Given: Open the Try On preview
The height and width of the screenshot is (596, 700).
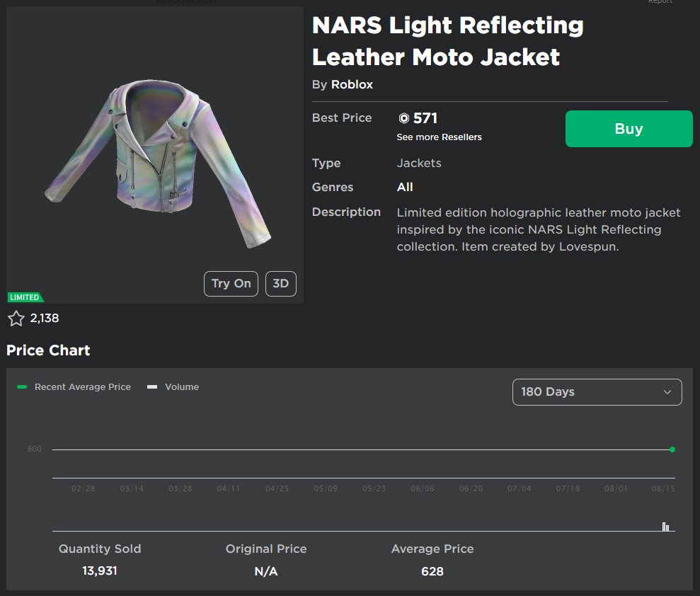Looking at the screenshot, I should pyautogui.click(x=231, y=284).
